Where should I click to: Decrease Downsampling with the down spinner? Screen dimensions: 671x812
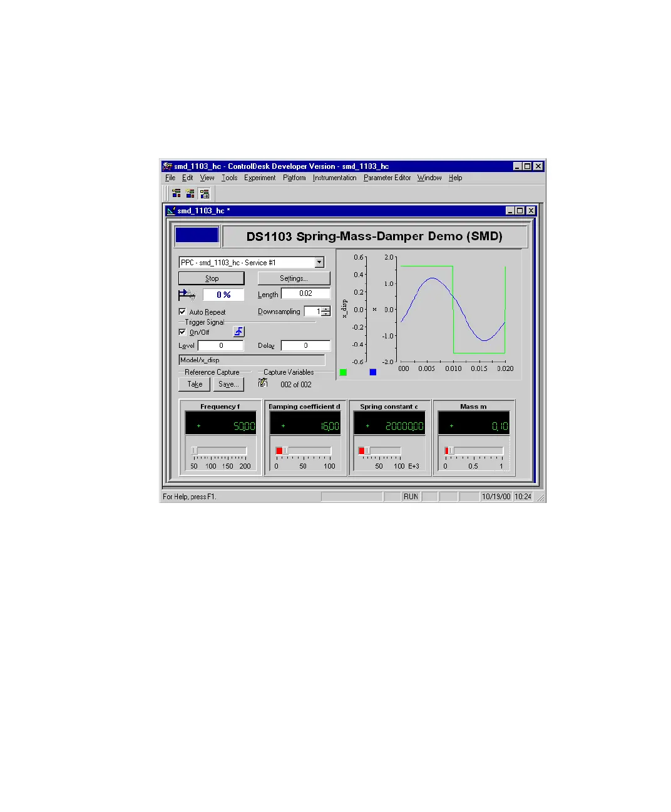[x=326, y=314]
